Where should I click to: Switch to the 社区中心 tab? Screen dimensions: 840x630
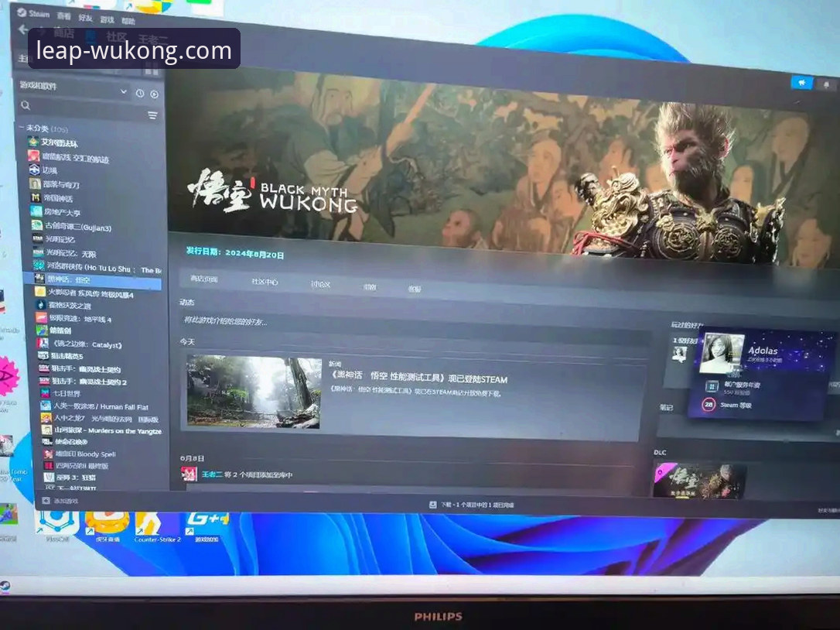click(x=264, y=282)
